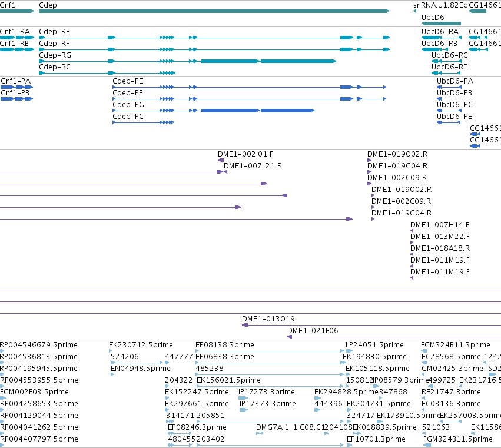This screenshot has width=501, height=448.
Task: Click the 524206 EST label
Action: [125, 357]
